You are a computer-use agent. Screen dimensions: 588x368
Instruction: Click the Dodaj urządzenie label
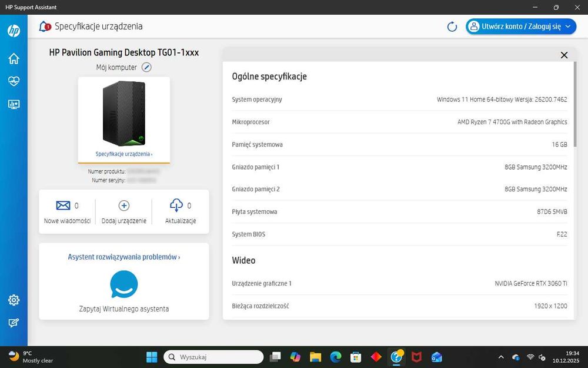(x=123, y=221)
